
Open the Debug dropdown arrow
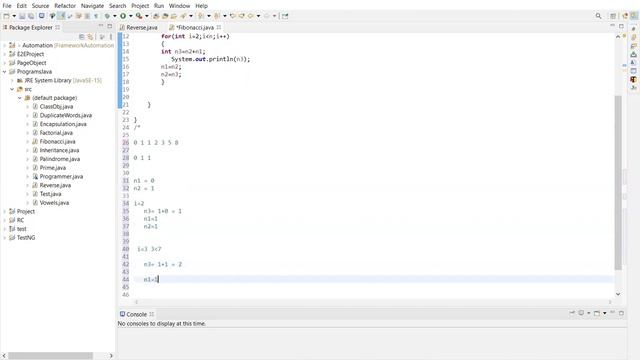click(115, 16)
